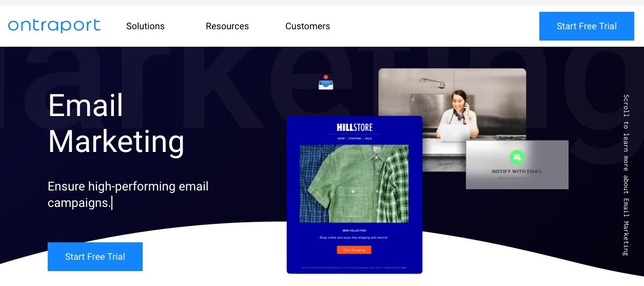Open the Resources menu

coord(227,26)
